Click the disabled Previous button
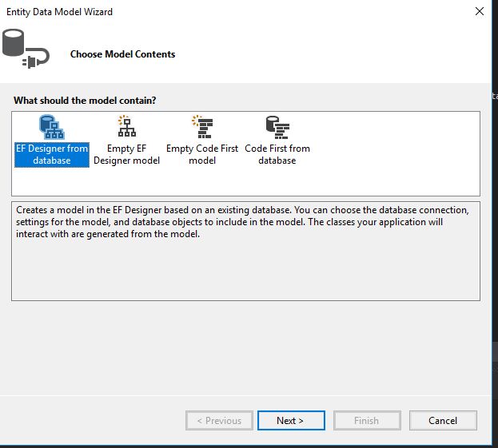This screenshot has height=448, width=498. pyautogui.click(x=219, y=420)
